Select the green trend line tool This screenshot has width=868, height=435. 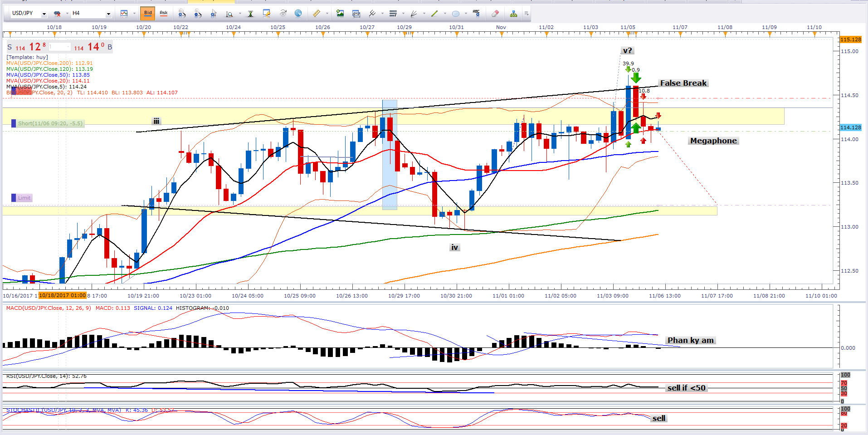[434, 14]
